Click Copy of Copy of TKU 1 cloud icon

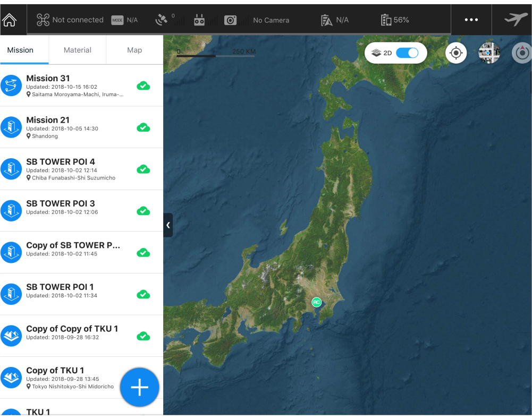[x=143, y=336]
